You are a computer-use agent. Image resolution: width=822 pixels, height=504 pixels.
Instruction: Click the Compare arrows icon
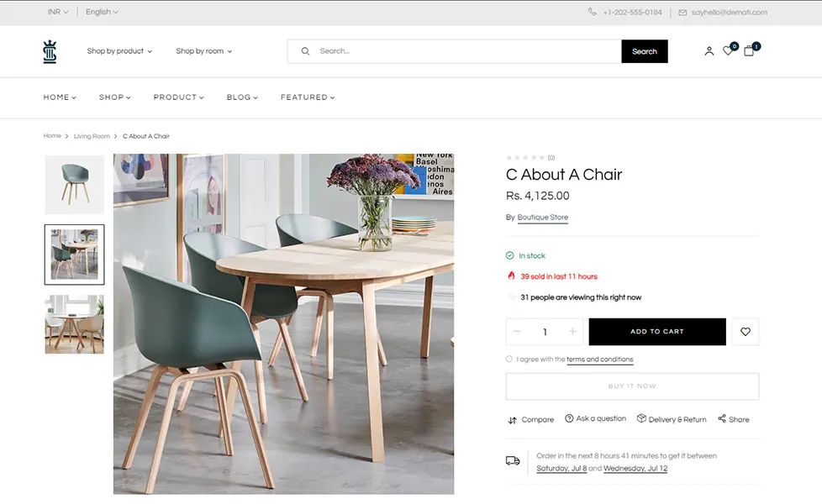512,420
